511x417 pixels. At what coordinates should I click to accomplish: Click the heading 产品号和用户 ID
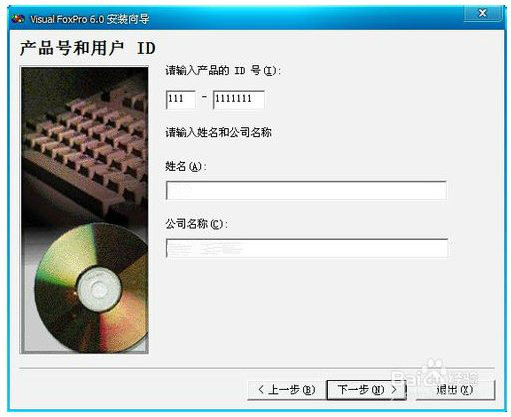click(x=88, y=48)
